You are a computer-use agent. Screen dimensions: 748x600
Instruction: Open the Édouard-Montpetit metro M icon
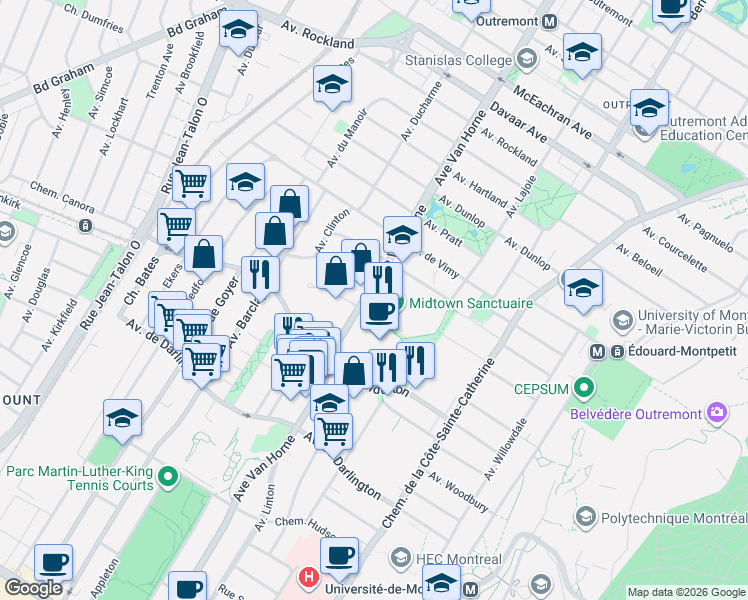coord(597,352)
